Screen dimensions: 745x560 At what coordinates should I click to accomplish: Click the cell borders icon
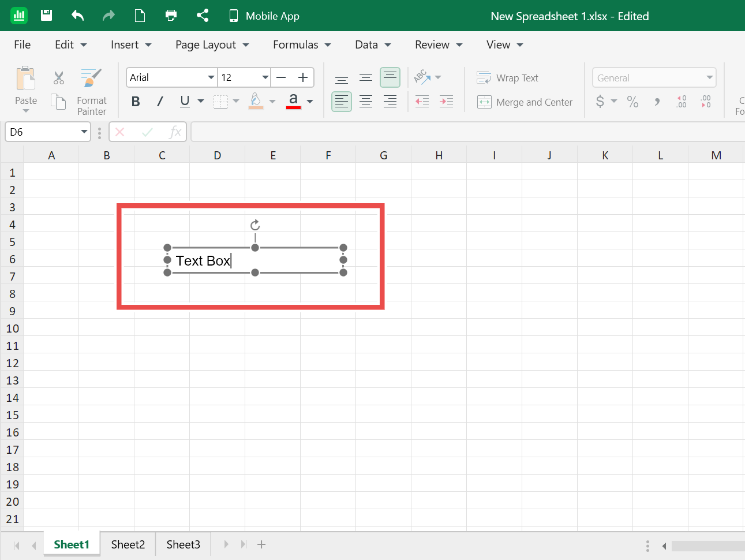click(x=220, y=102)
